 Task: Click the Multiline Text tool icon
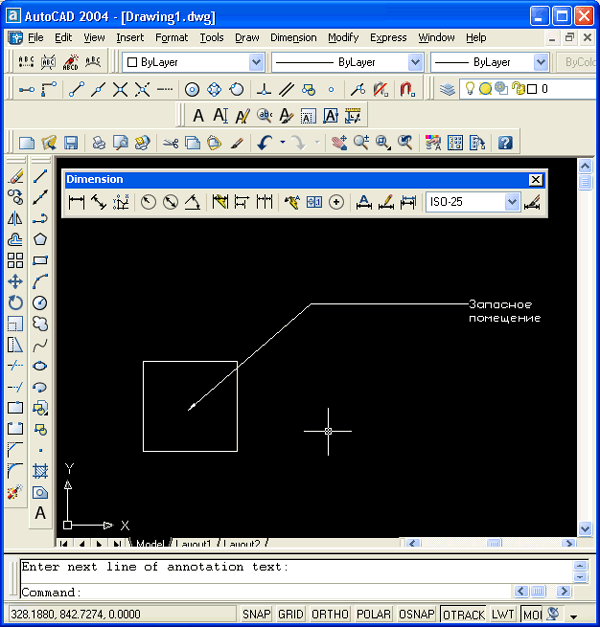coord(40,513)
